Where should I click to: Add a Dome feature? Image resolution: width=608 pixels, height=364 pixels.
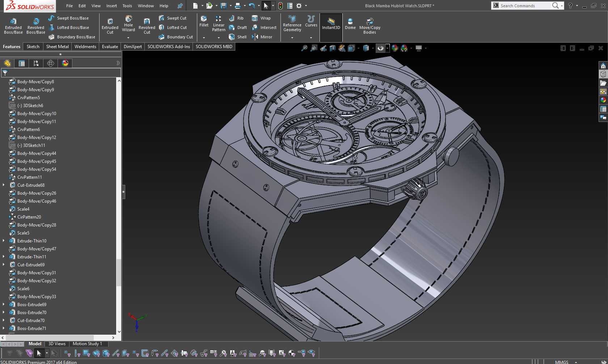[350, 24]
